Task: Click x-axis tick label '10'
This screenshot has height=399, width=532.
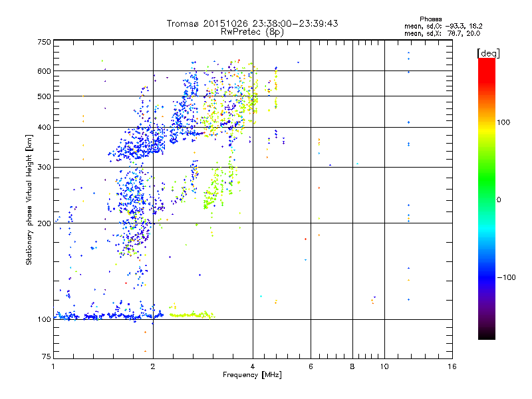Action: (x=384, y=366)
